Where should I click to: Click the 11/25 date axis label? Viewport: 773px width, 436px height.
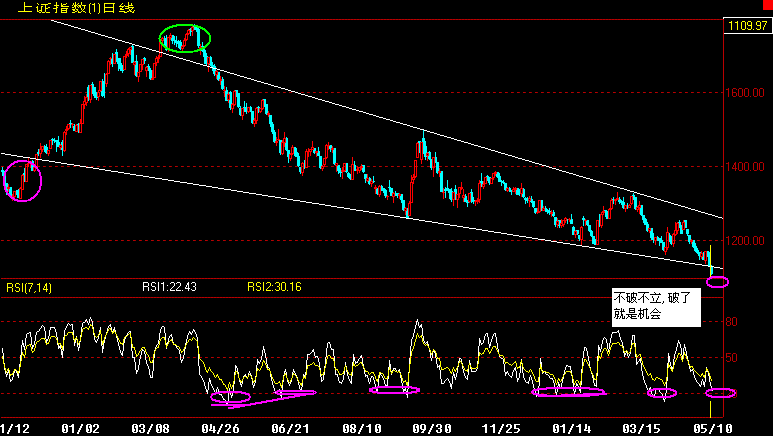coord(501,429)
